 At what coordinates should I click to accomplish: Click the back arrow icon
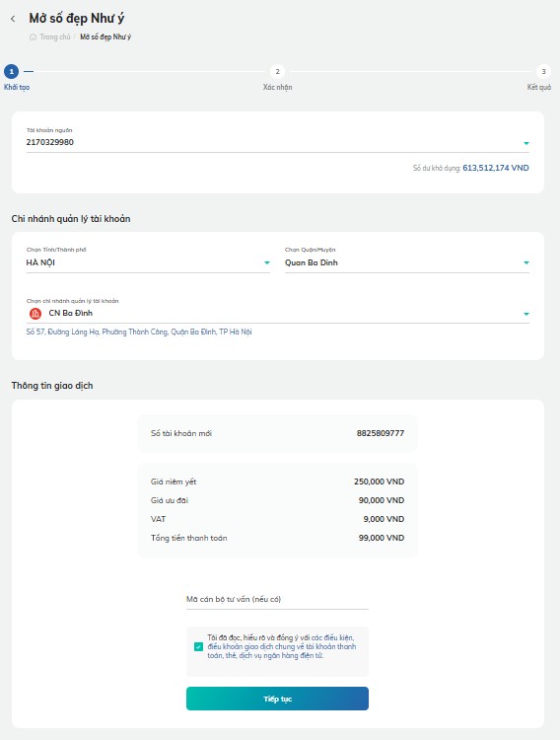click(x=13, y=19)
